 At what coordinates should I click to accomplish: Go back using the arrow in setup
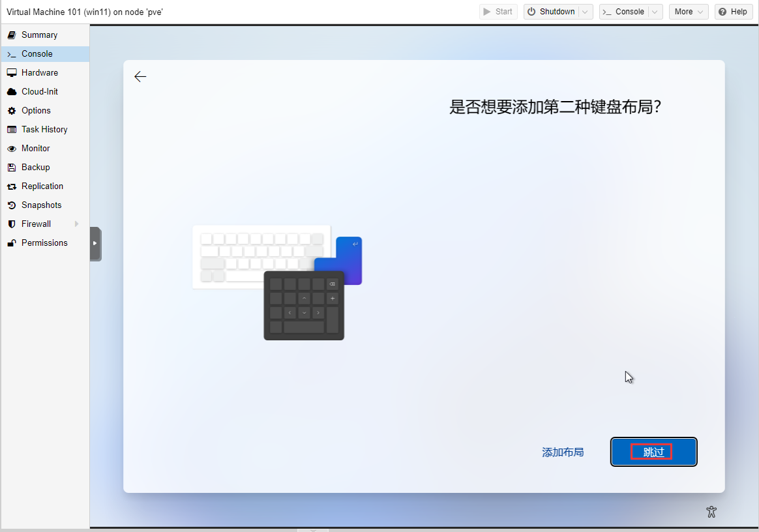tap(140, 77)
